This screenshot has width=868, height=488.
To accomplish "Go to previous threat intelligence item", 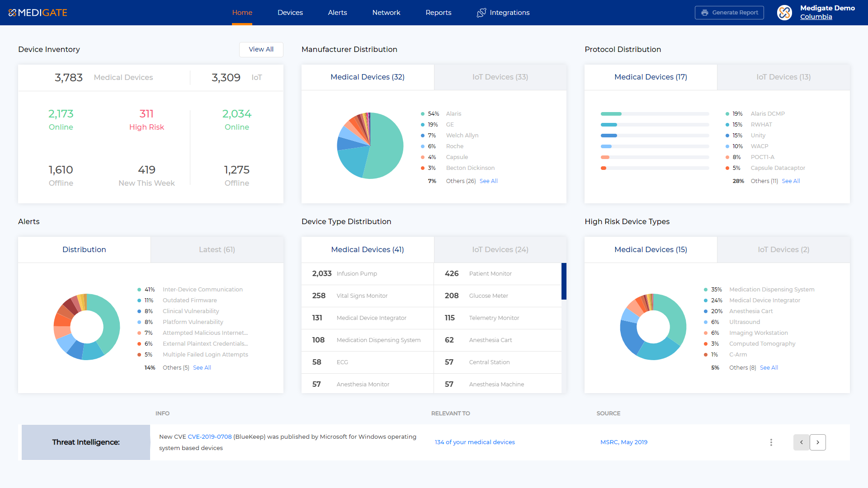I will point(802,442).
